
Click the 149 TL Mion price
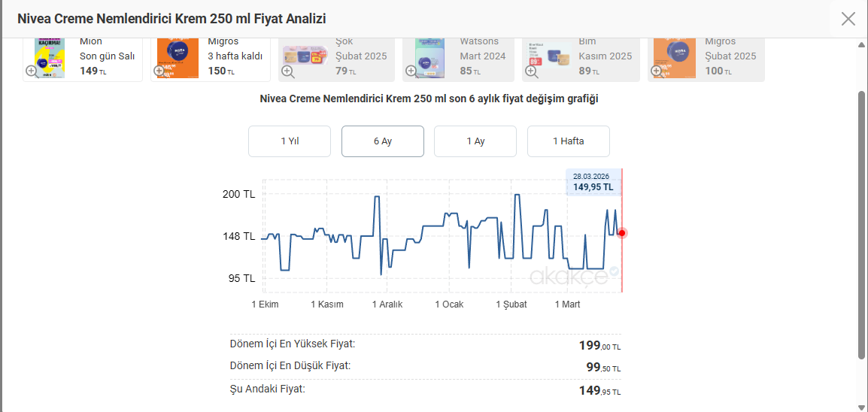(x=93, y=71)
